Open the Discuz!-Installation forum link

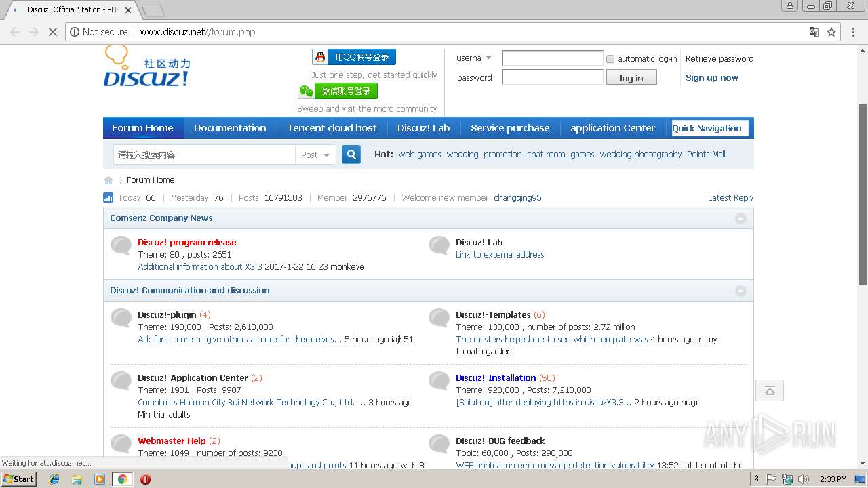(496, 378)
